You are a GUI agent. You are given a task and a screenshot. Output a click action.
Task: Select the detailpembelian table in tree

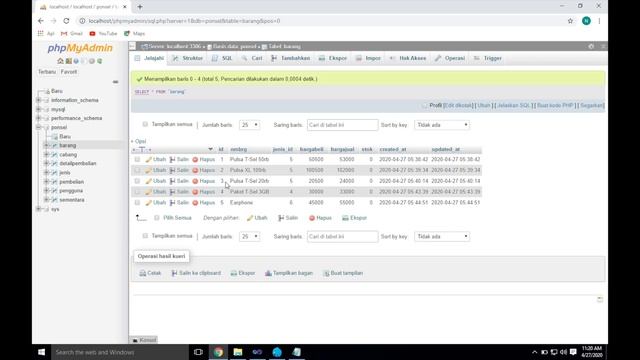[x=78, y=163]
